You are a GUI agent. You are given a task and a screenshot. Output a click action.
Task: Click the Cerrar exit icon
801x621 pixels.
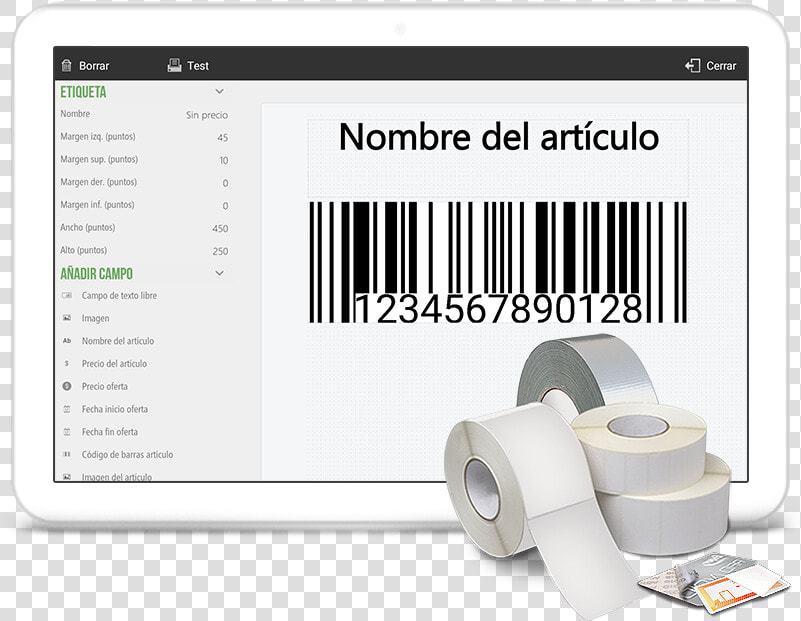[x=692, y=65]
